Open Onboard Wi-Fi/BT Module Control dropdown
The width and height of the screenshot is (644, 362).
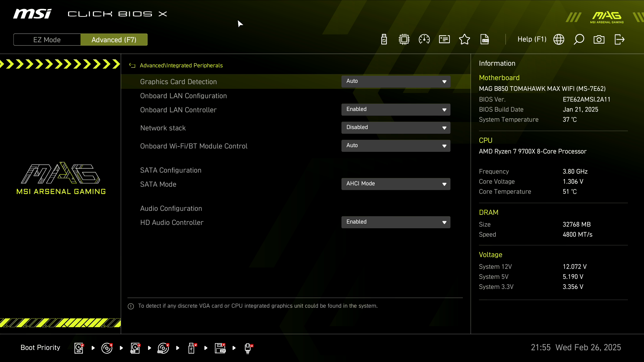point(396,146)
